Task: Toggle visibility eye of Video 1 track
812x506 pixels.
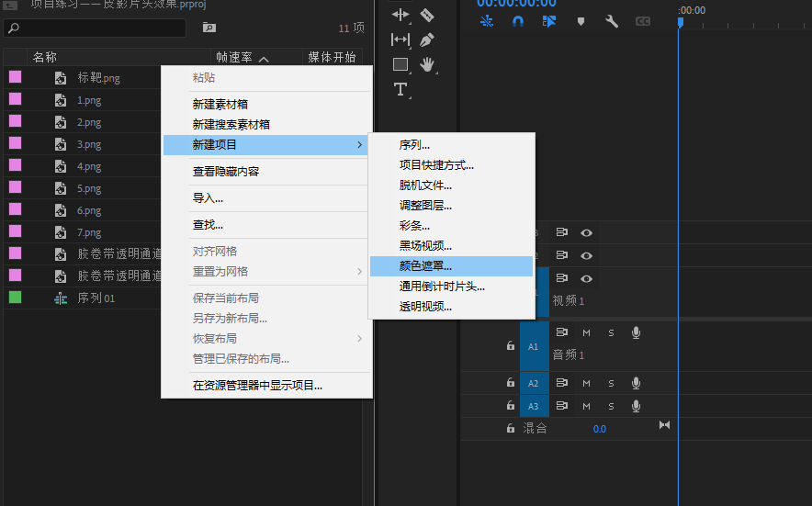Action: coord(586,278)
